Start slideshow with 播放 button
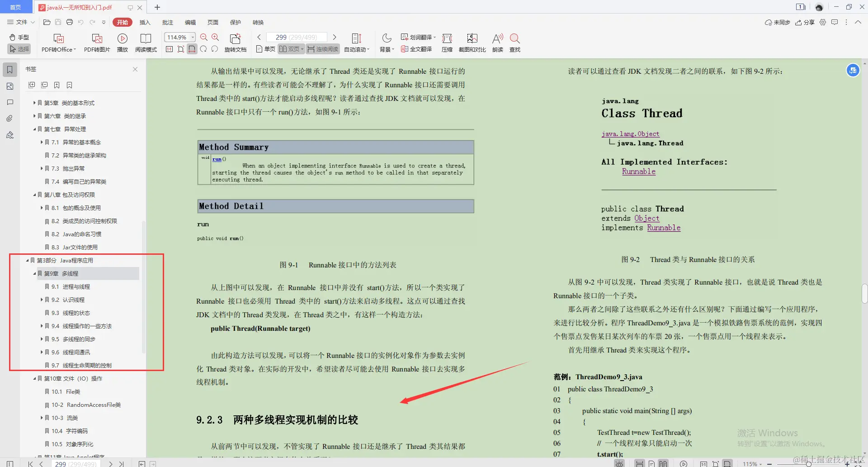The width and height of the screenshot is (868, 467). coord(123,43)
